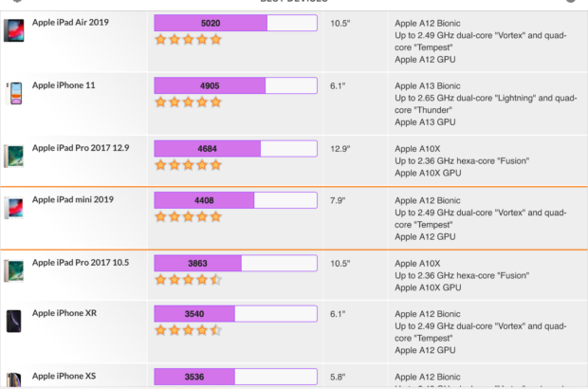Select the 3536 score bar
This screenshot has width=588, height=389.
[x=235, y=378]
